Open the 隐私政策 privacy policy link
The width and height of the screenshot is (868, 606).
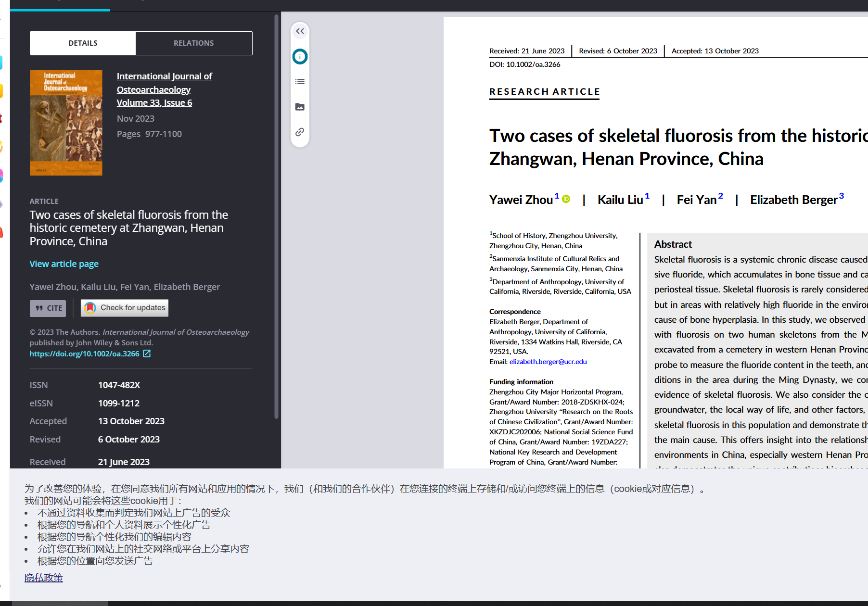tap(44, 578)
